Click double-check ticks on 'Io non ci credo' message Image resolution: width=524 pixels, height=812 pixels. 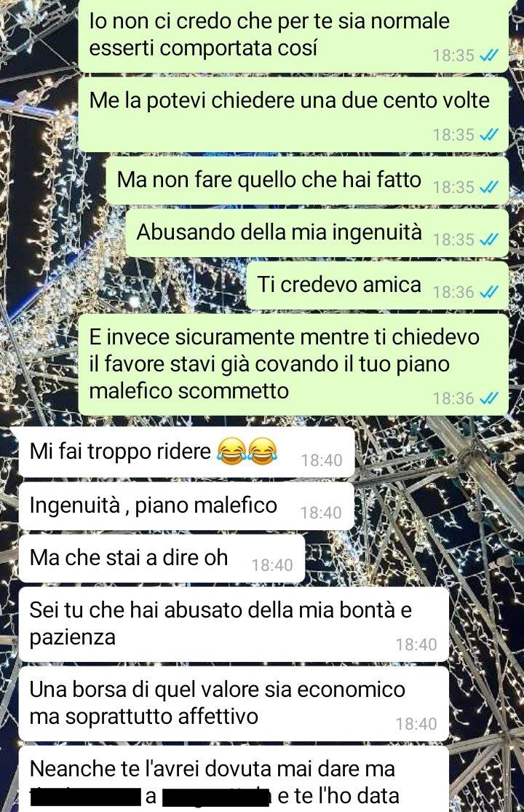[x=489, y=55]
